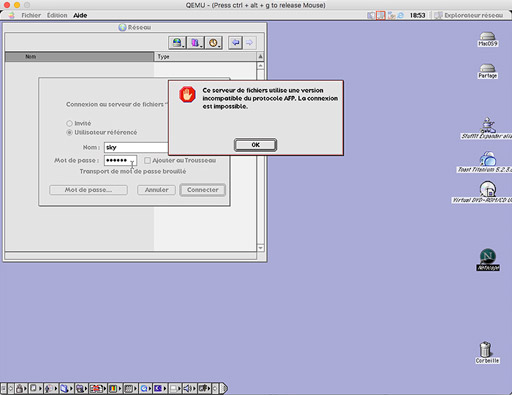Select the MacOS9 disk icon on the desktop
This screenshot has height=395, width=512.
[487, 39]
